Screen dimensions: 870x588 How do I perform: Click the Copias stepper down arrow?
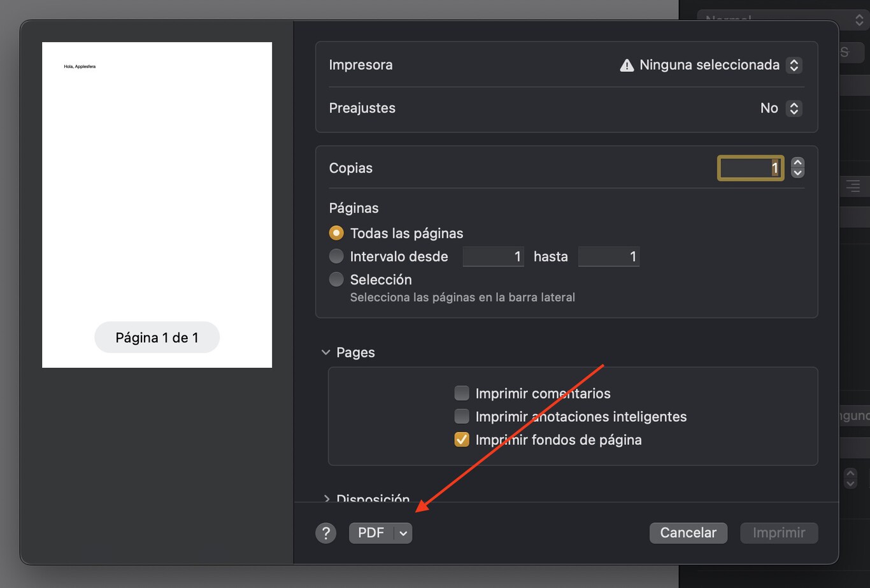[797, 173]
